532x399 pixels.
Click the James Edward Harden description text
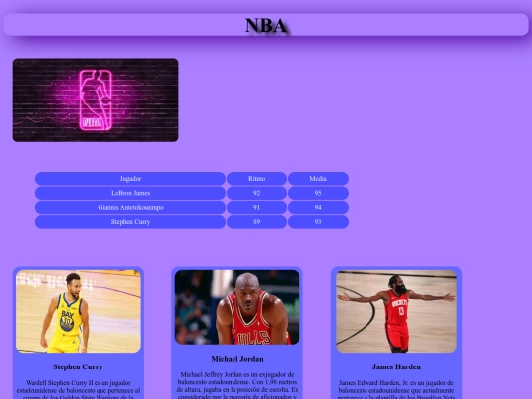click(396, 389)
